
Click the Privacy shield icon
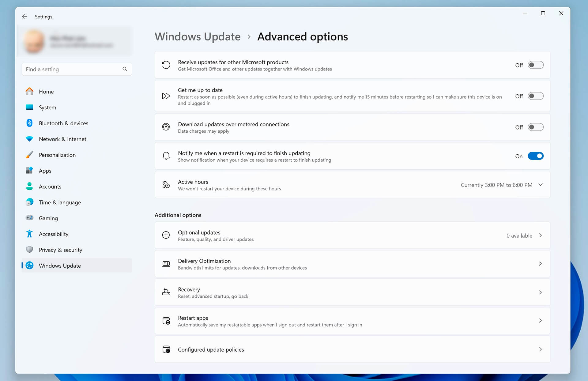click(29, 250)
